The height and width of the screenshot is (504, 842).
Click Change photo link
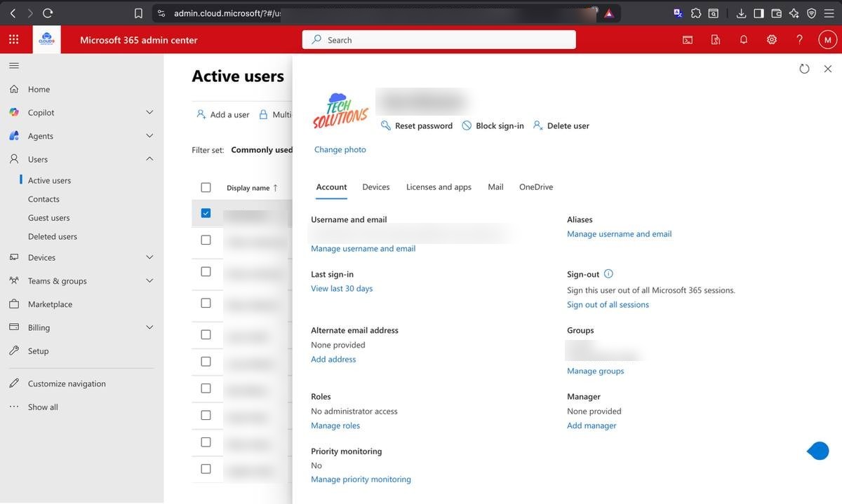[x=340, y=149]
